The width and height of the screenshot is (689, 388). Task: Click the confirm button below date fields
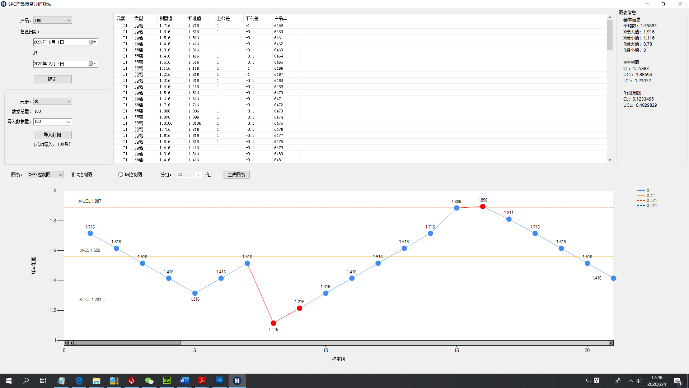[x=53, y=79]
